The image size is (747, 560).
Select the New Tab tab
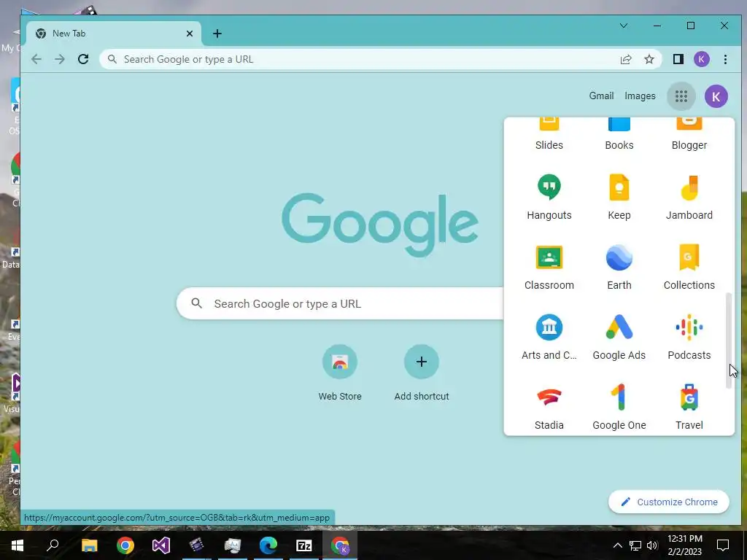(114, 34)
